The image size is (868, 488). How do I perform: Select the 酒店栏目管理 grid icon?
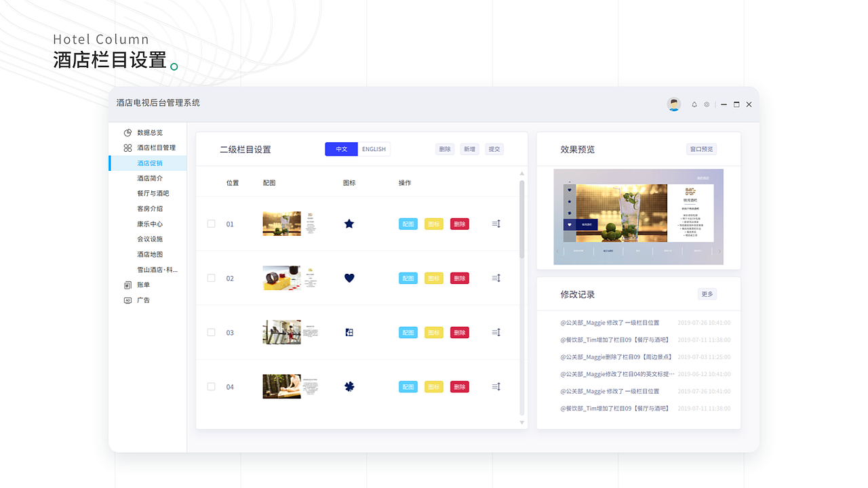point(127,147)
